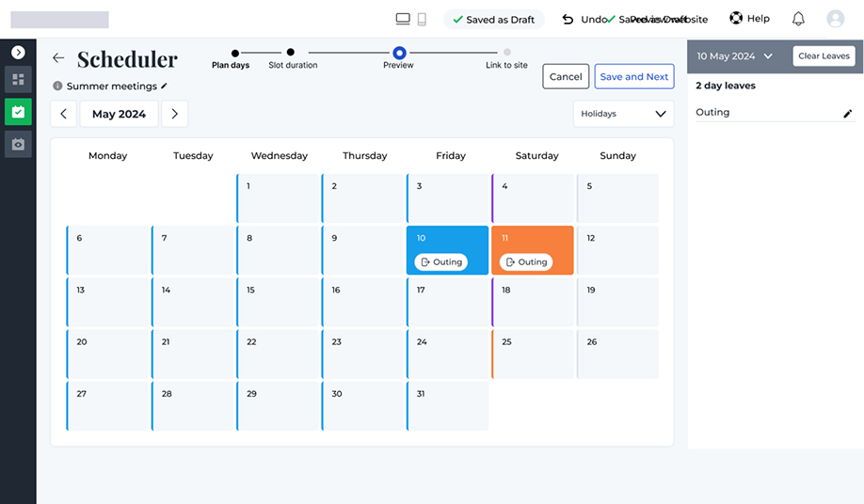Expand the left sidebar with arrow icon

pyautogui.click(x=18, y=53)
